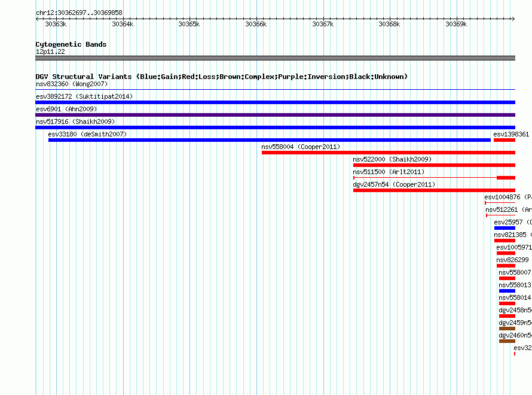The image size is (532, 395).
Task: Click the gray 12p11.22 cytogenetic band bar
Action: (x=275, y=58)
